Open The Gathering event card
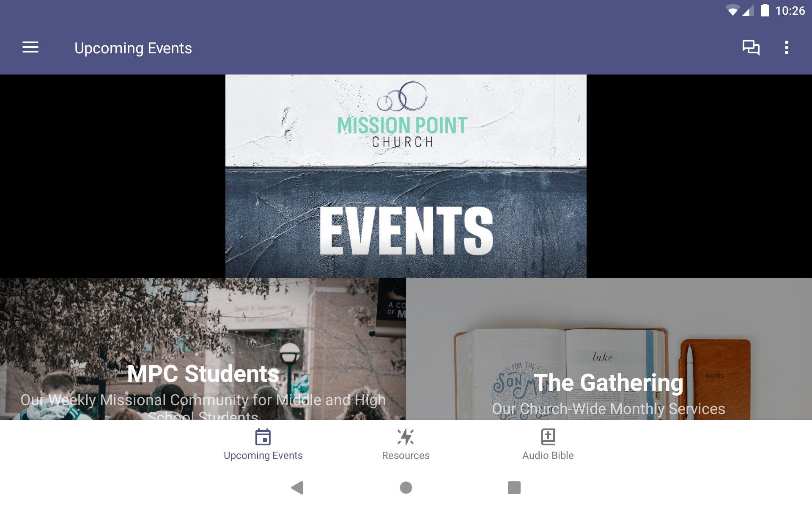The width and height of the screenshot is (812, 508). click(x=609, y=349)
